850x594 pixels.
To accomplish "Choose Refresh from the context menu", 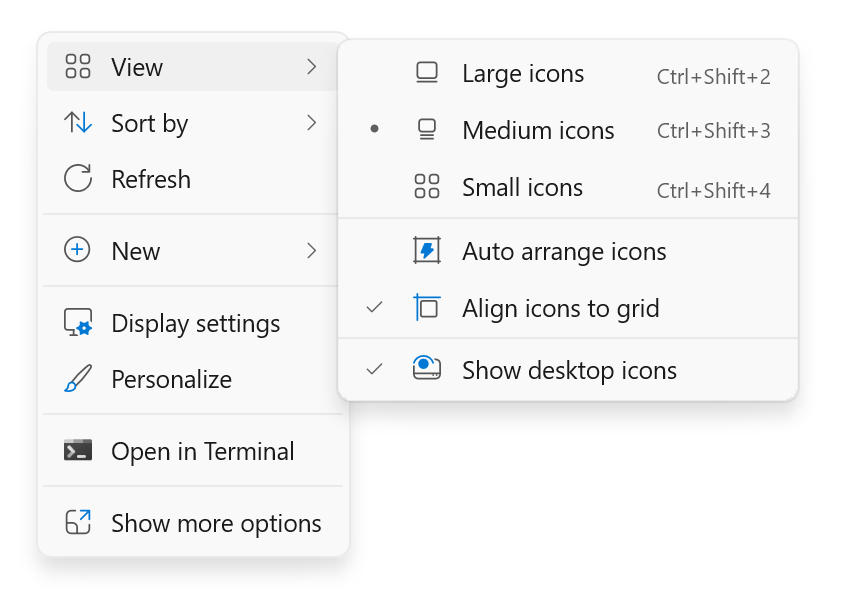I will tap(150, 179).
